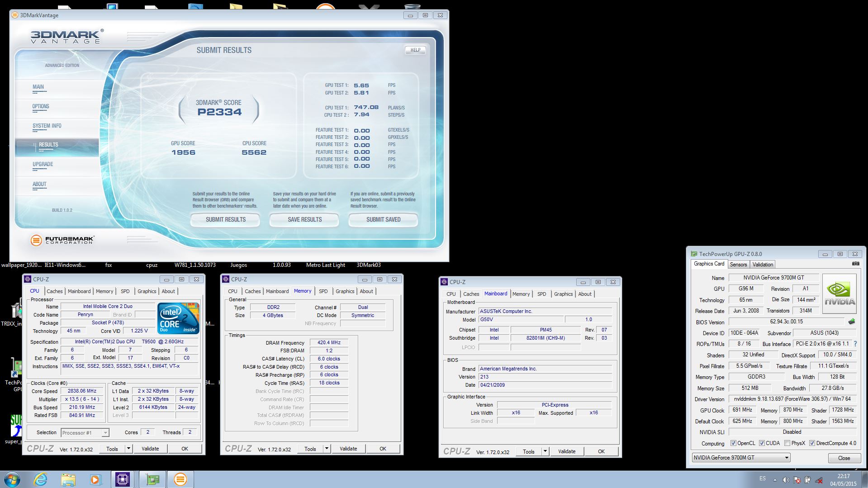Screen dimensions: 868x488
Task: Click OK in the CPU-Z Memory window
Action: [383, 449]
